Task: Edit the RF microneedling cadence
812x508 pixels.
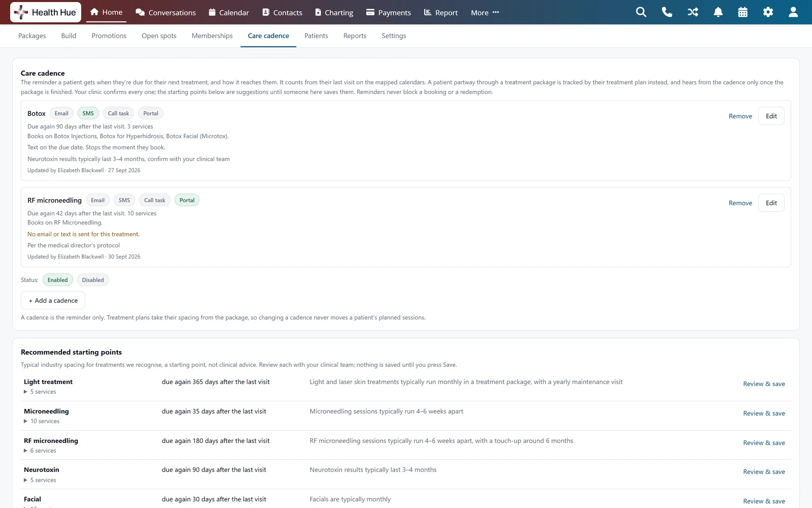Action: [x=771, y=203]
